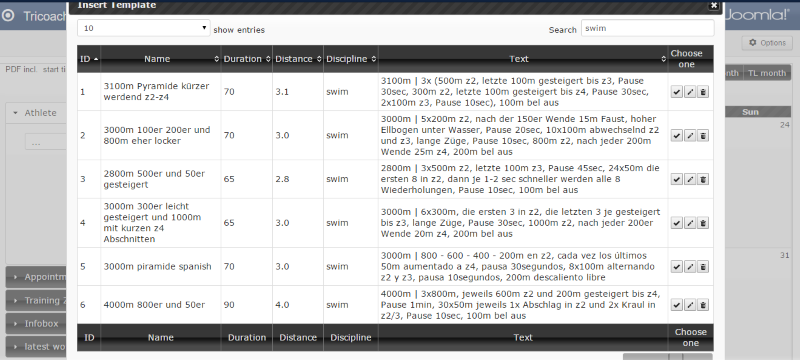
Task: Choose template 3100m Pyramide kürzer werdend with checkmark
Action: point(677,92)
